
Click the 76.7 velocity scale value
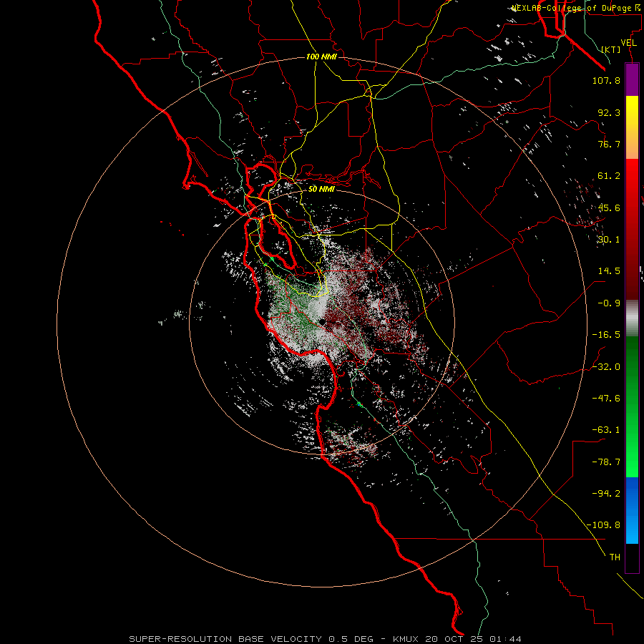coord(609,144)
